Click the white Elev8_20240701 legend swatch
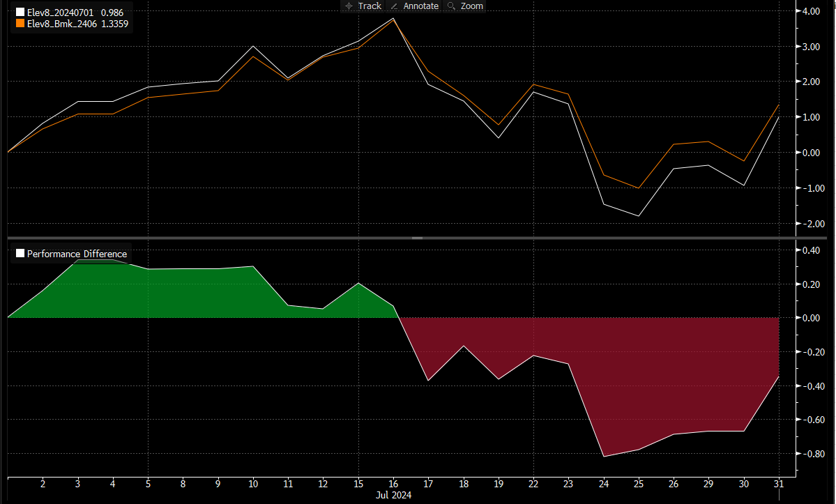Screen dimensions: 836x504 click(x=20, y=13)
